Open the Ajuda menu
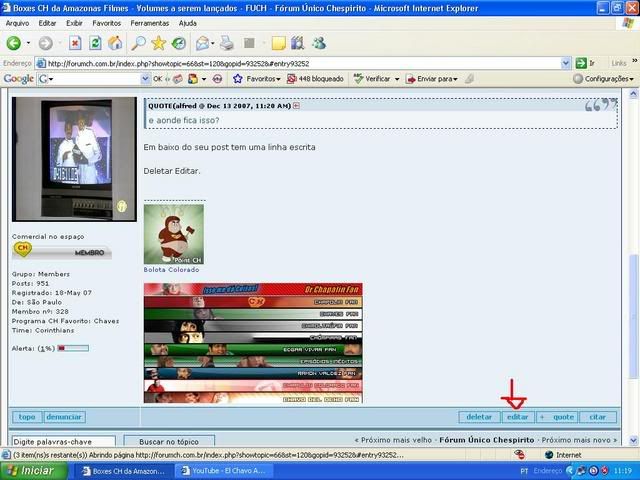This screenshot has width=640, height=480. [187, 23]
